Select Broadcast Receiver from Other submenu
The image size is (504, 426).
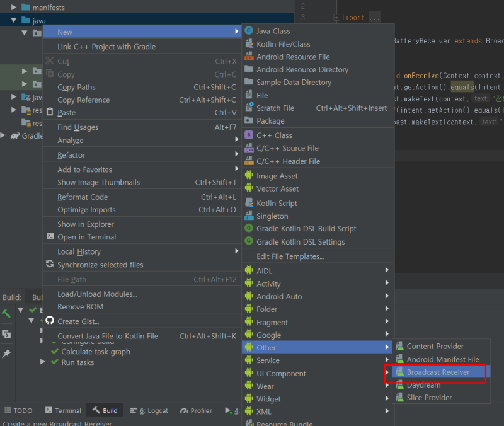pos(438,372)
